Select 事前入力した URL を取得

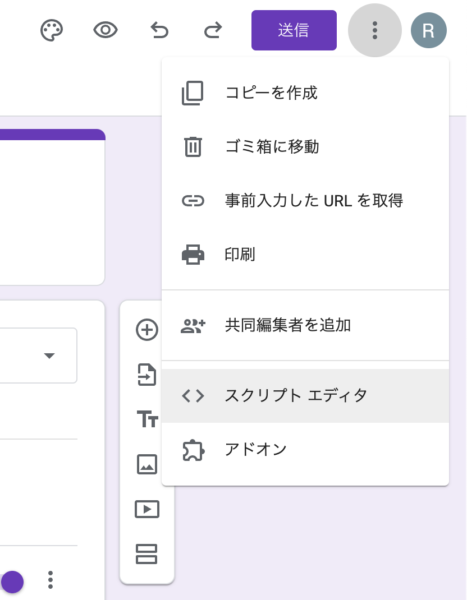tap(305, 201)
